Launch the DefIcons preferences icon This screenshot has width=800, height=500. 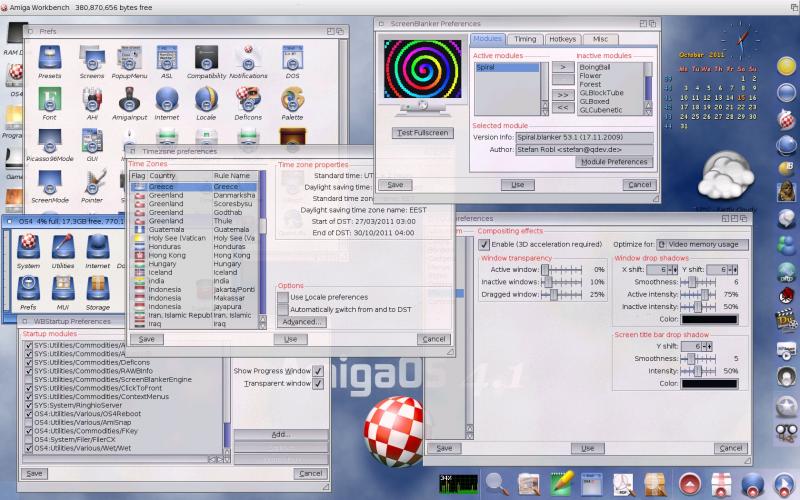point(249,100)
